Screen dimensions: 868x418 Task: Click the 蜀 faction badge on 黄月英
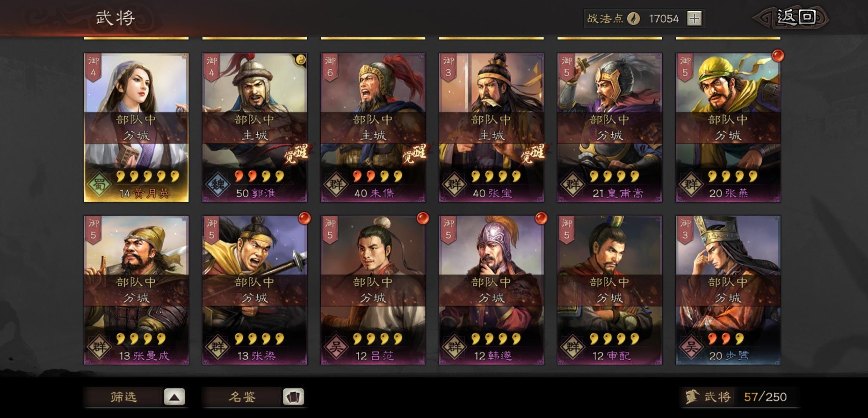pos(99,184)
